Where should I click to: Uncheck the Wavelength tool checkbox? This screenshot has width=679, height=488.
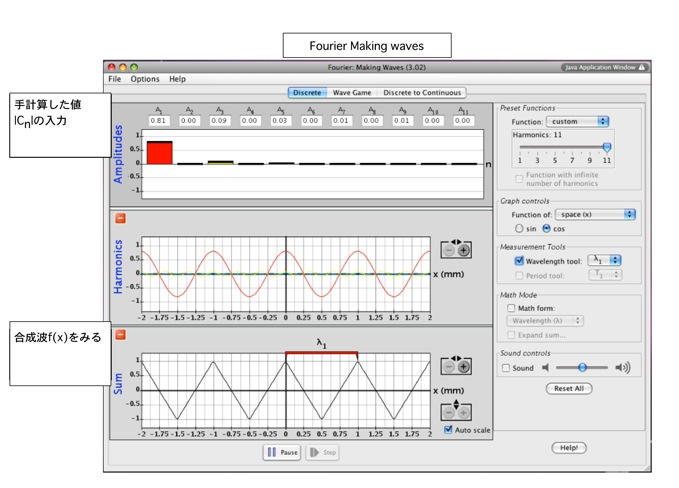tap(519, 261)
